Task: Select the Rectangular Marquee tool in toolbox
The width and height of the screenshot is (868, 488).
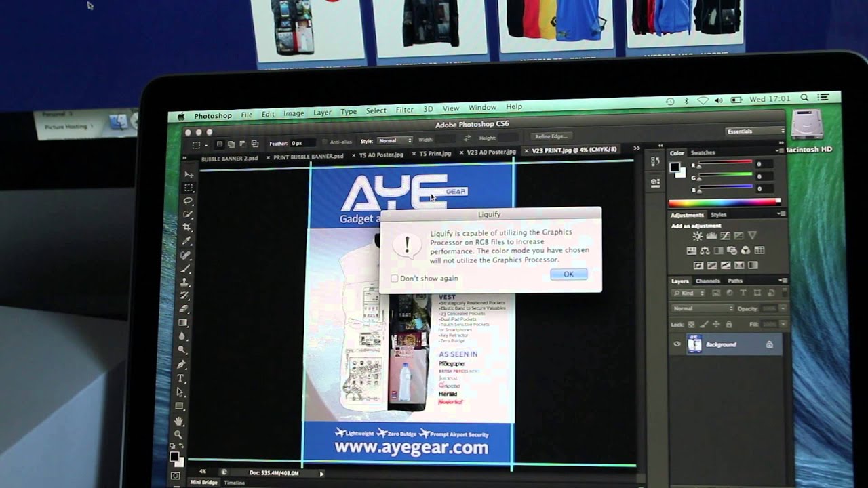Action: click(x=189, y=188)
